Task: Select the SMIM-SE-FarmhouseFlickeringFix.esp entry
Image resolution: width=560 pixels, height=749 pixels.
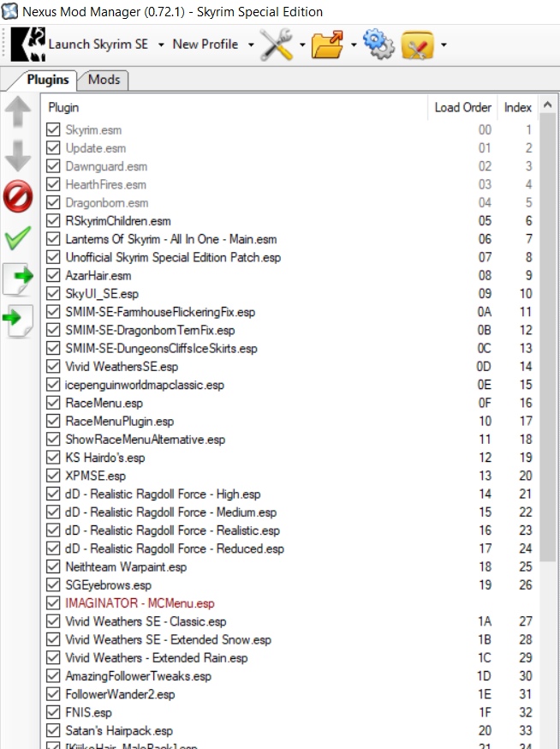Action: tap(289, 312)
